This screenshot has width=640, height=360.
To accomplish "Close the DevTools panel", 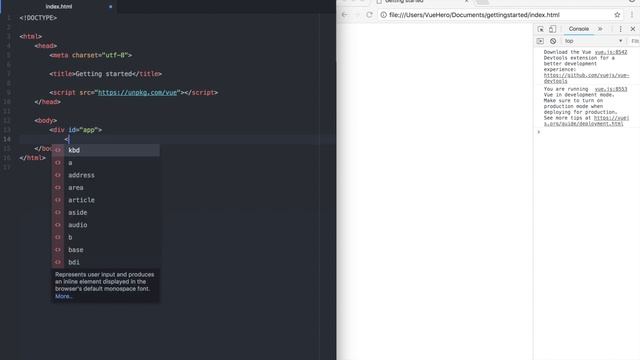I will (633, 29).
